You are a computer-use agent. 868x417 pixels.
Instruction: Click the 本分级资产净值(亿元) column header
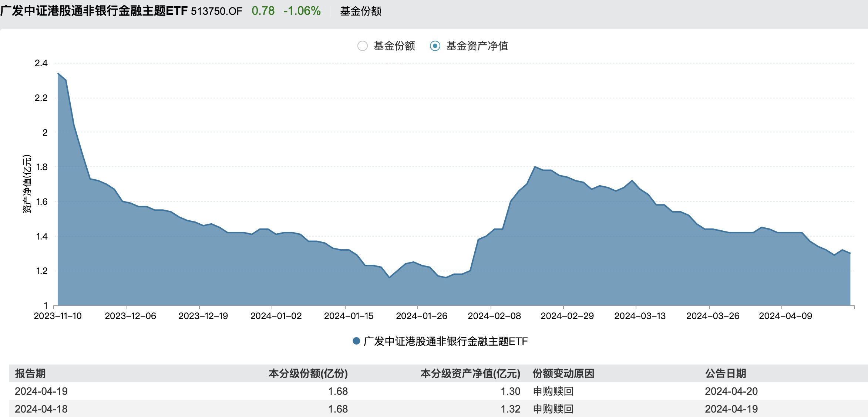pyautogui.click(x=470, y=373)
